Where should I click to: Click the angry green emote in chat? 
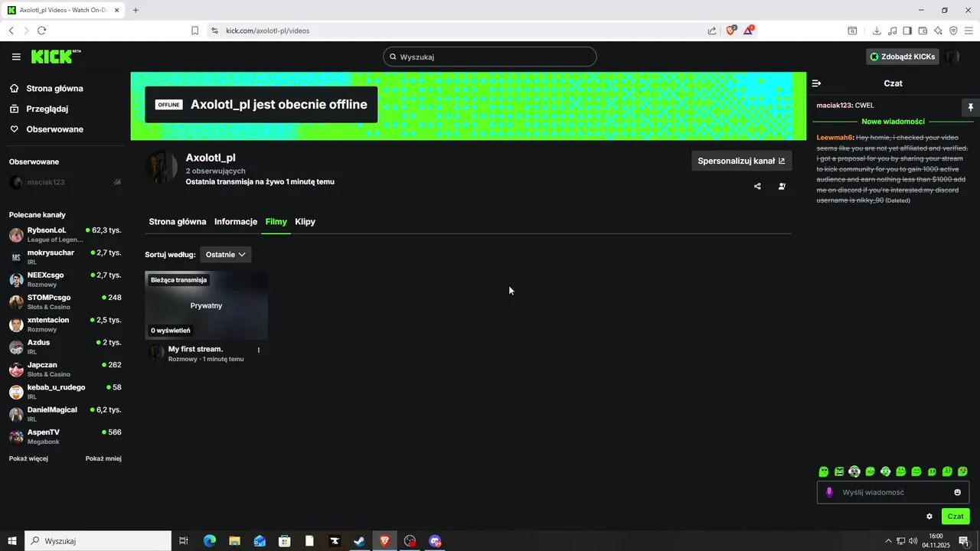click(839, 471)
